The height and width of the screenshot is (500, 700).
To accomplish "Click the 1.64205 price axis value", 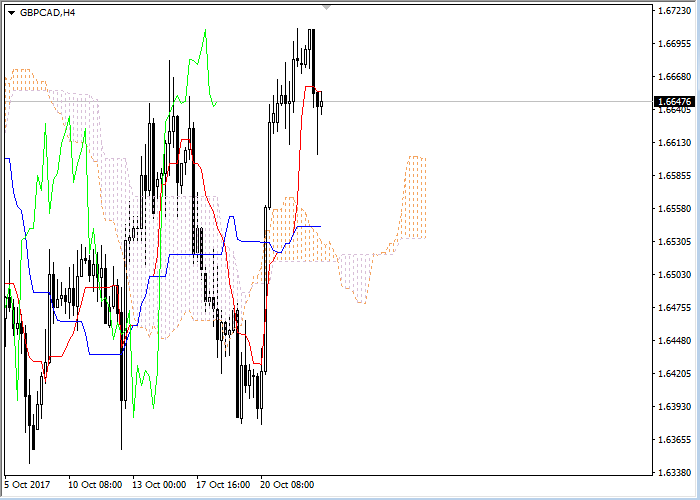I will 674,374.
